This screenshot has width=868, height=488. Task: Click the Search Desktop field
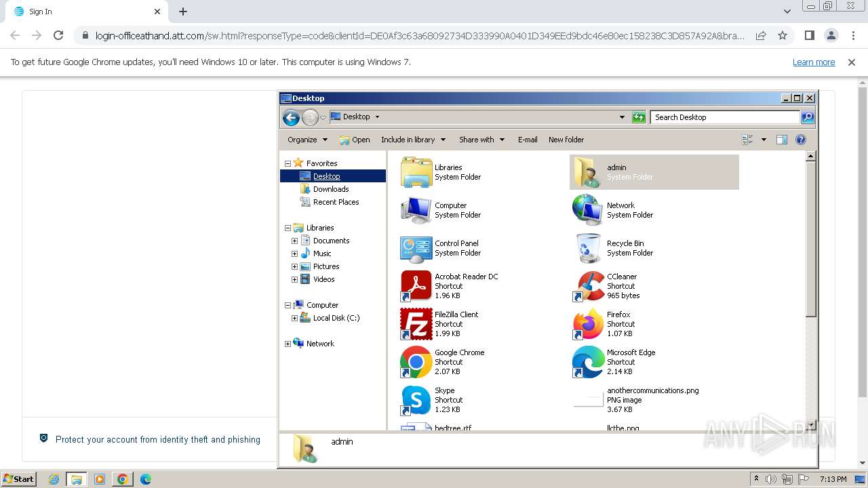pos(725,117)
